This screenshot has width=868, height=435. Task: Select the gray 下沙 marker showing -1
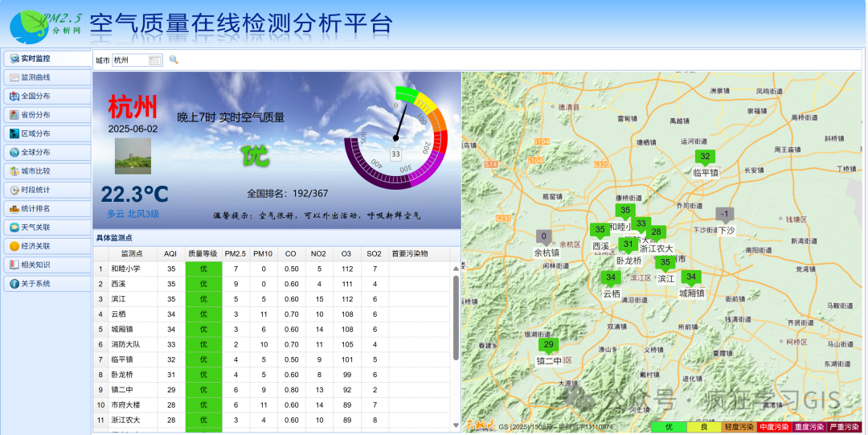(x=725, y=215)
